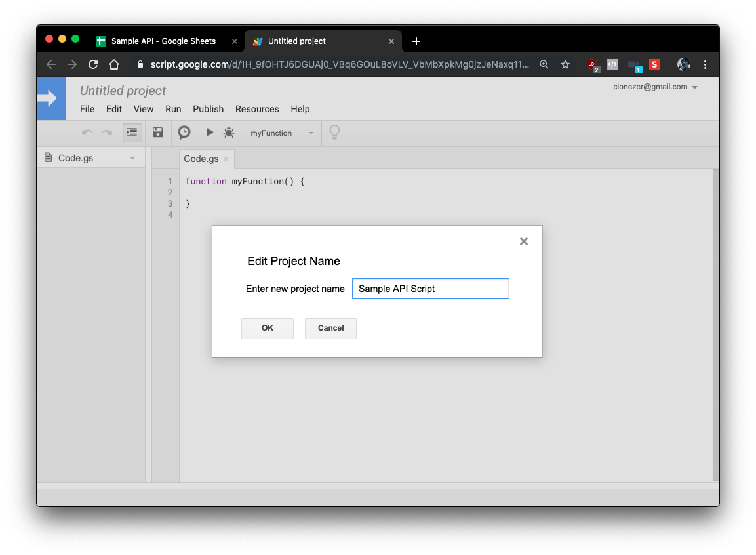Bookmark this page with the star icon

[x=565, y=64]
